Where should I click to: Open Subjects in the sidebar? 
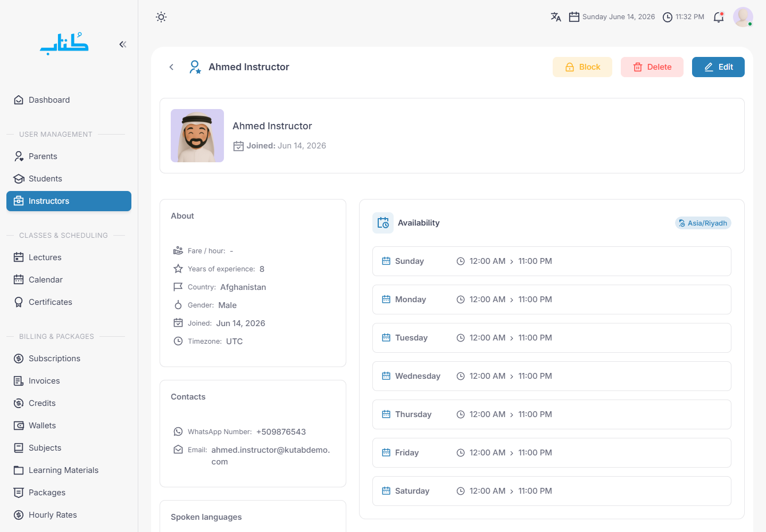pos(69,448)
